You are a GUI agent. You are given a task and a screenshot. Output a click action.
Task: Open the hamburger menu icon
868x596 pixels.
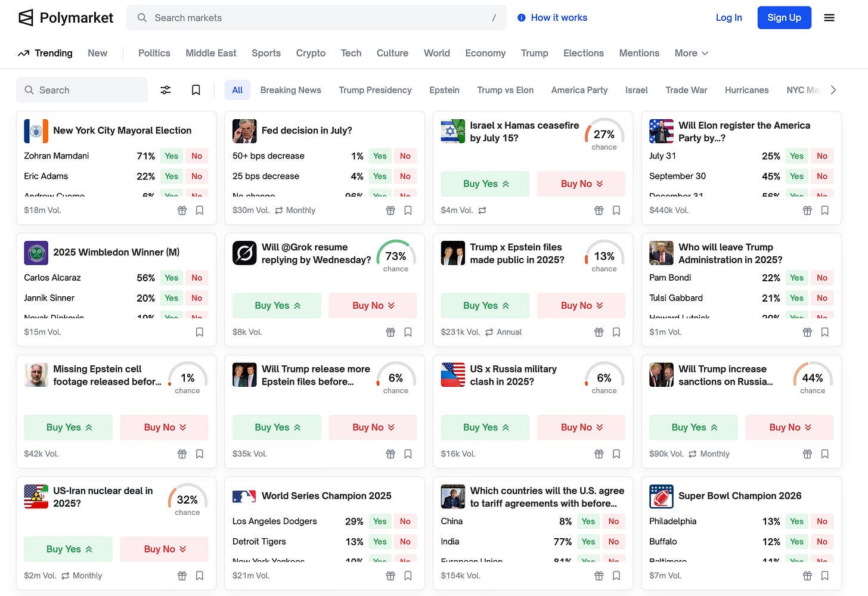[829, 18]
